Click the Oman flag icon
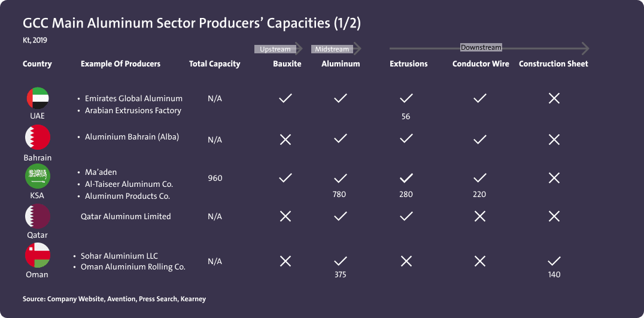Screen dimensions: 644x318 coord(38,256)
